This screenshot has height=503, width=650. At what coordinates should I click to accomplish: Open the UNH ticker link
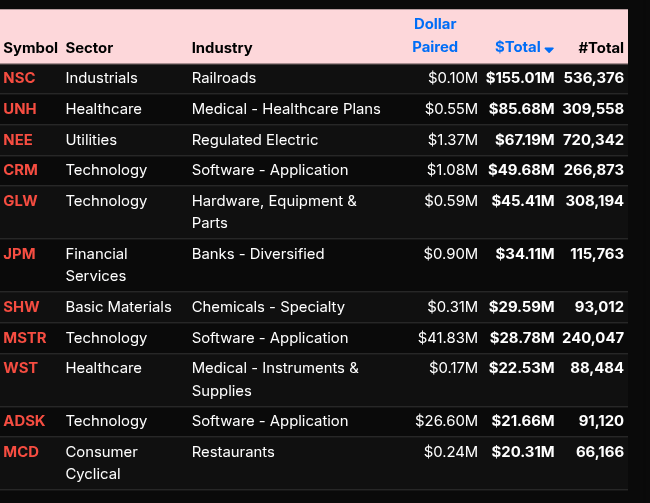pos(21,109)
